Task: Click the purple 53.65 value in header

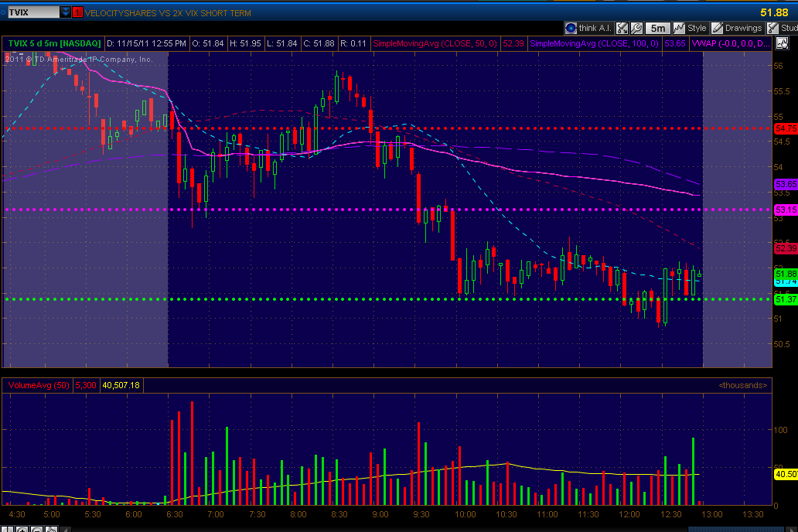Action: pyautogui.click(x=675, y=44)
